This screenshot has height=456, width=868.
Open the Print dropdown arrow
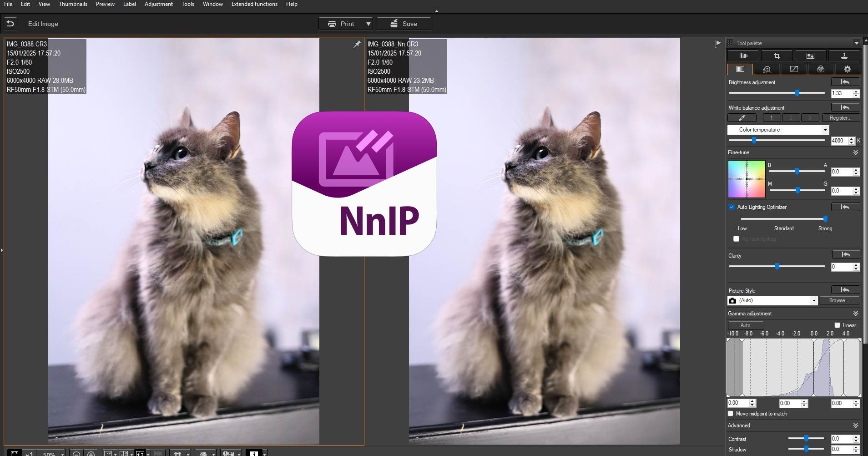pos(368,24)
